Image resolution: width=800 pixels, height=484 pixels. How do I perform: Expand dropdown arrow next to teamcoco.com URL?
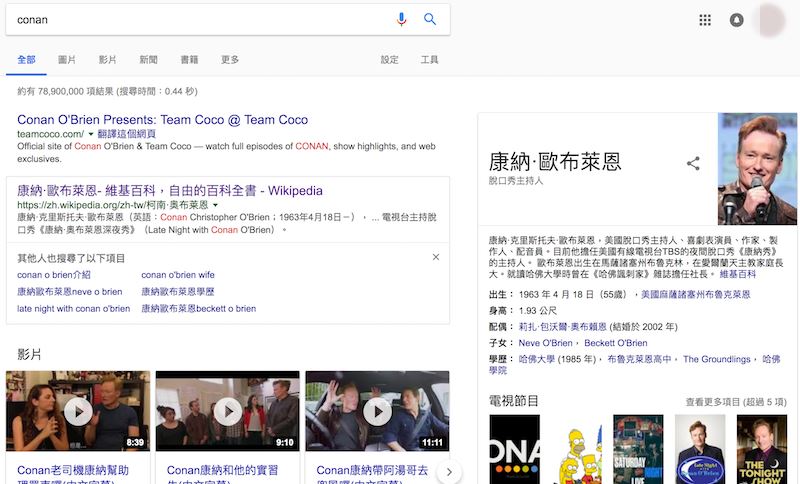coord(91,134)
